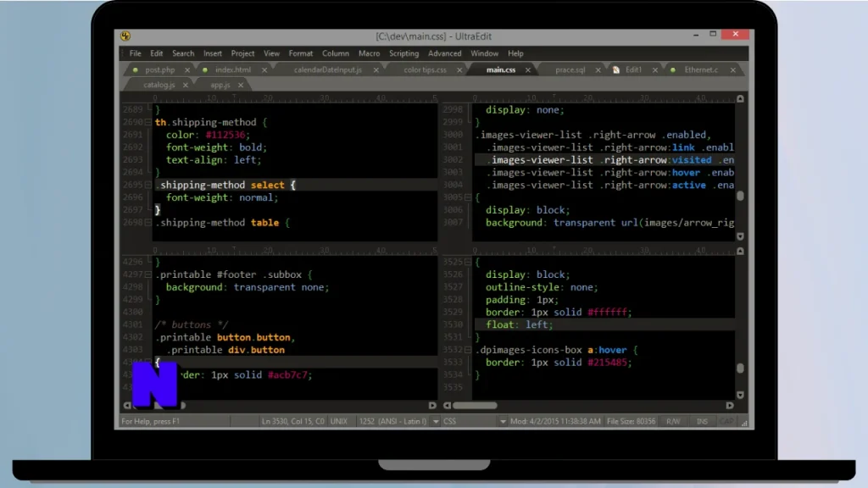
Task: Click the scroll-right arrow of the bottom-right pane
Action: click(730, 406)
